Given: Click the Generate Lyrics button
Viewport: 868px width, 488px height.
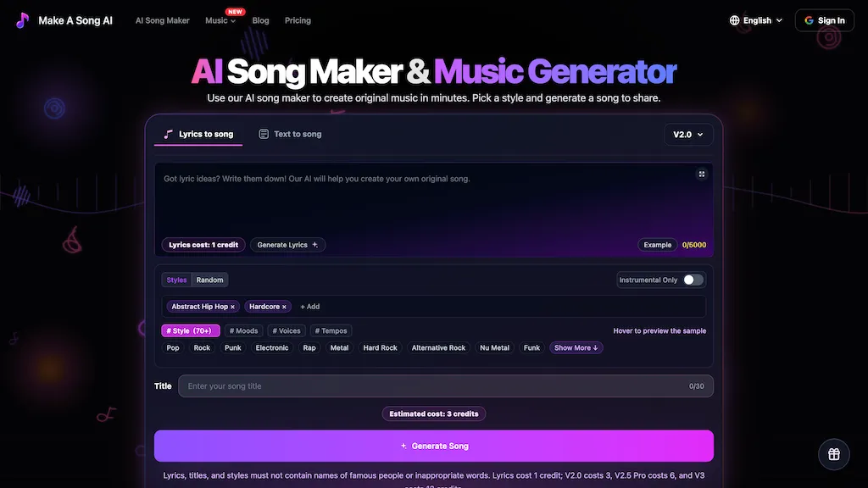Looking at the screenshot, I should click(287, 245).
